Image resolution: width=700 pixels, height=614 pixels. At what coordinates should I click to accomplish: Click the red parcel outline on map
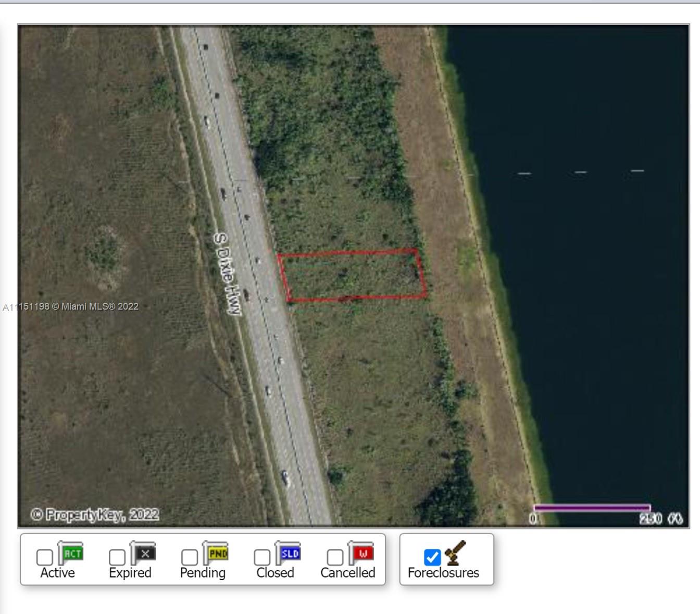pos(353,275)
